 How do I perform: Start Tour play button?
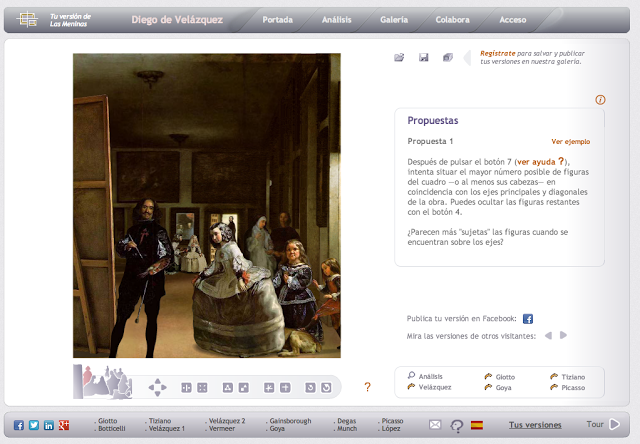[614, 424]
